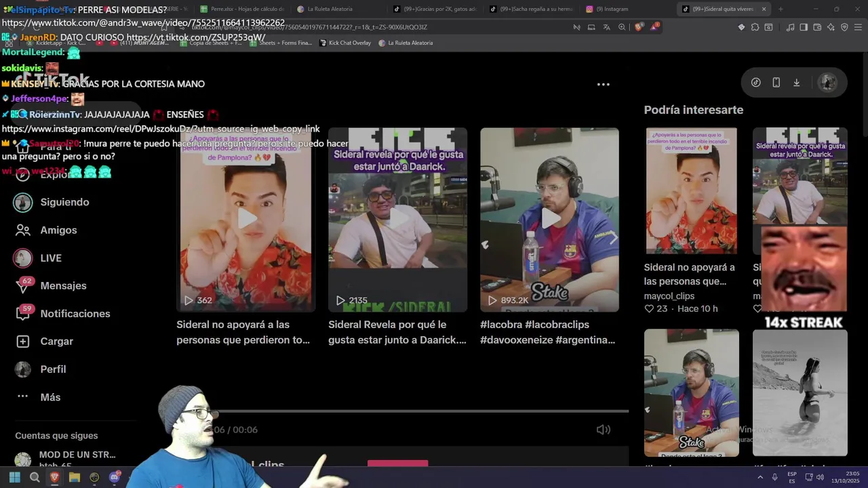Open Windows taskbar search
The height and width of the screenshot is (488, 868).
35,477
